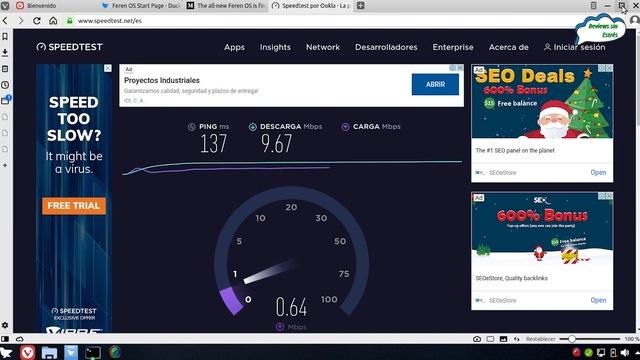Click the Proyectos Industriales ad title
Image resolution: width=640 pixels, height=360 pixels.
[x=162, y=80]
